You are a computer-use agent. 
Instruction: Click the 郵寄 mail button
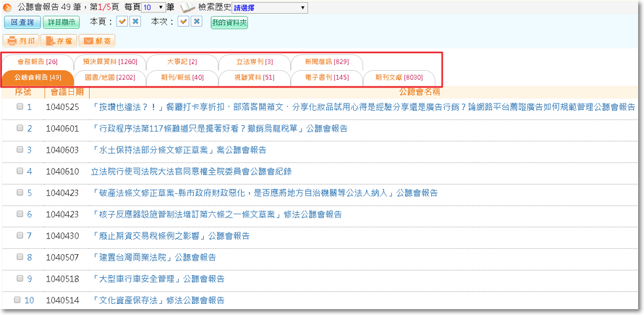pyautogui.click(x=96, y=41)
